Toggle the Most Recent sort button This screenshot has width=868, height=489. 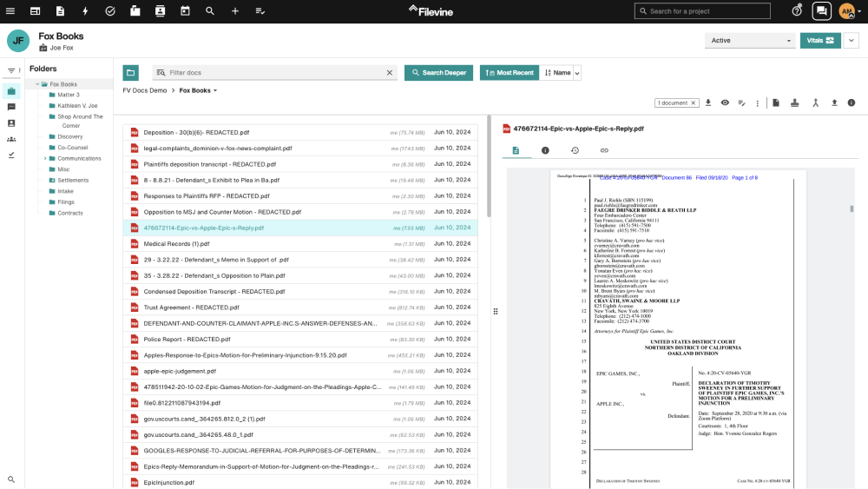click(510, 73)
